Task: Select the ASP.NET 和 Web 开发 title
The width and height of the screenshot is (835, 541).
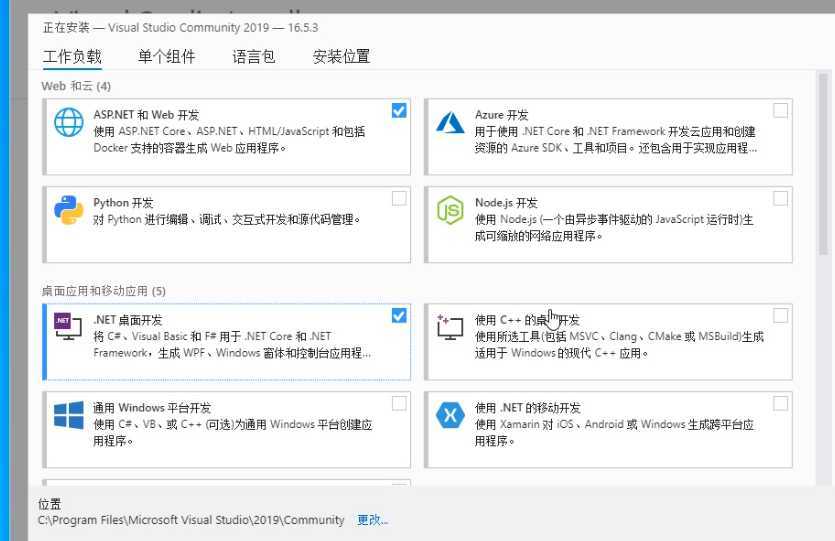Action: tap(146, 114)
